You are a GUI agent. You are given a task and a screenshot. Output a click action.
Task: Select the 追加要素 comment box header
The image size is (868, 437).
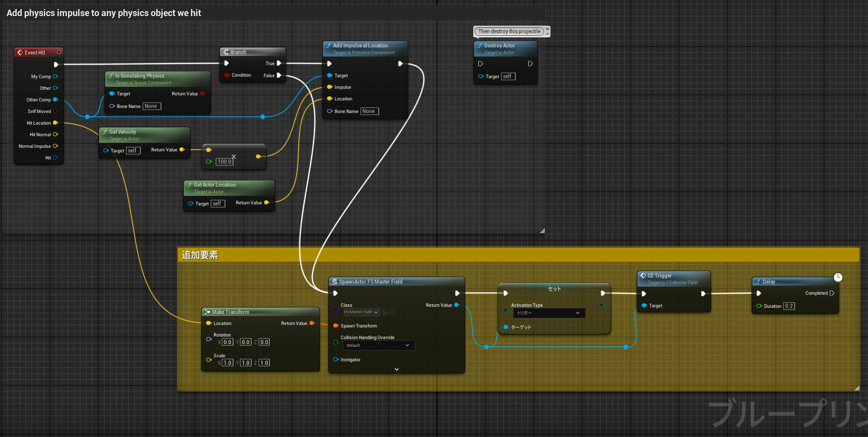pos(518,255)
